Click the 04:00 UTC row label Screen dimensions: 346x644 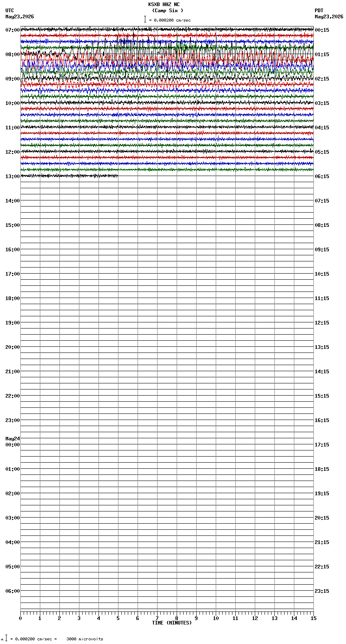(13, 542)
